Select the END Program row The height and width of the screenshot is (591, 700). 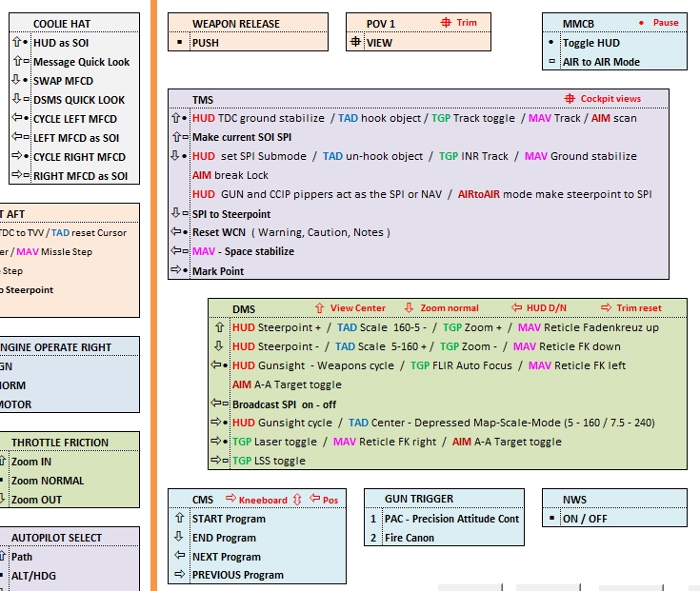coord(257,538)
